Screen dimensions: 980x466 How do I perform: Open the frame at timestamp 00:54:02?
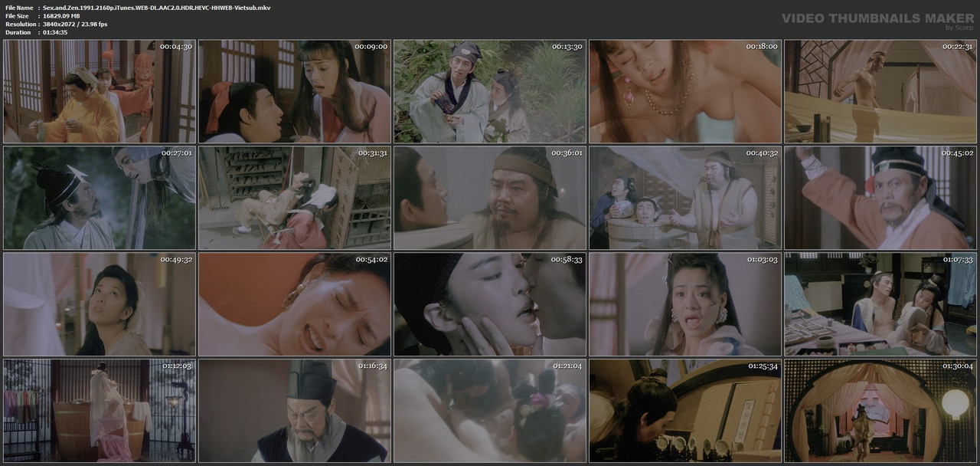click(295, 304)
